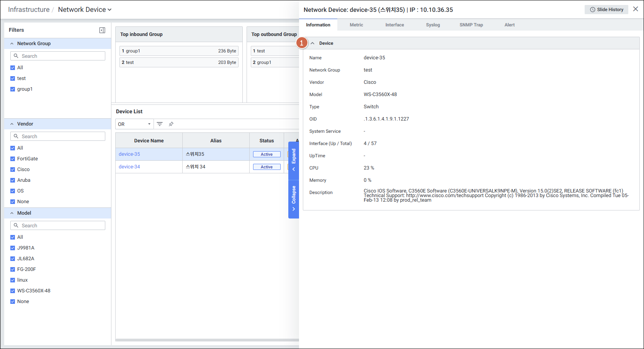The height and width of the screenshot is (349, 644).
Task: Click the Device List horizontal scrollbar
Action: coord(207,340)
